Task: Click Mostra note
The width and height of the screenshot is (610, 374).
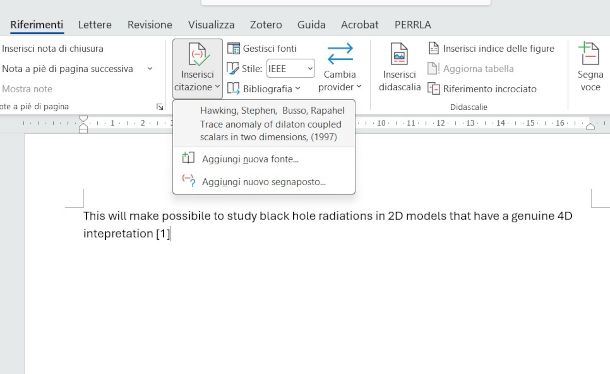Action: pyautogui.click(x=27, y=89)
